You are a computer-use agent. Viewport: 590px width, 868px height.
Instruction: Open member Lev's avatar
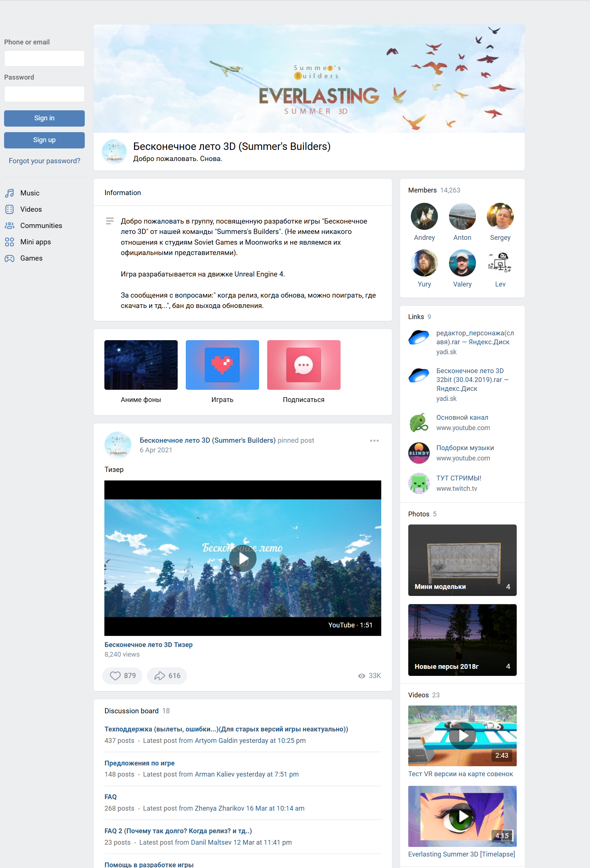500,263
